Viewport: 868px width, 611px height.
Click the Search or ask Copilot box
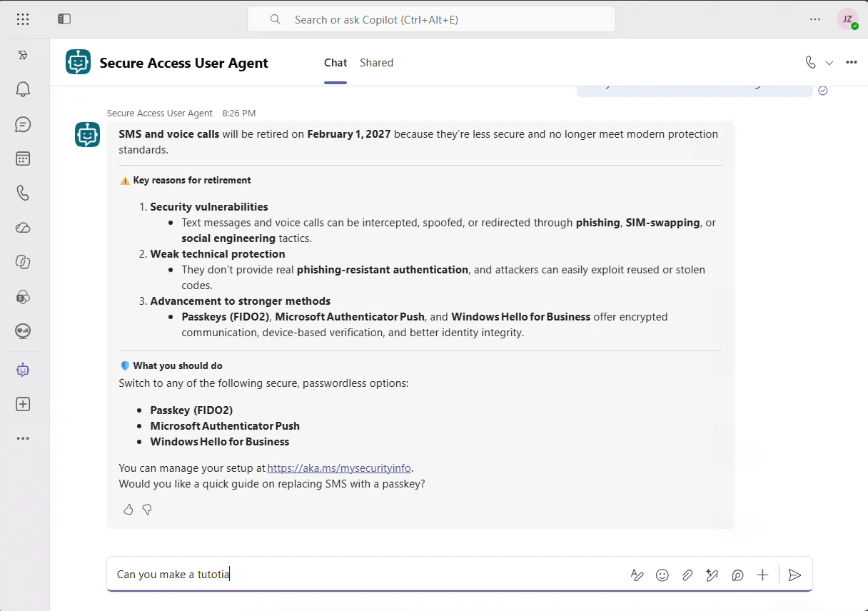click(431, 19)
